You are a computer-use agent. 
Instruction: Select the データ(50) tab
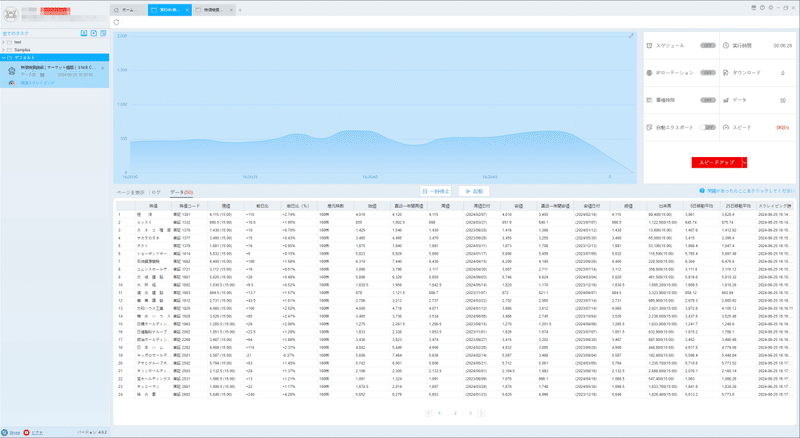(x=181, y=192)
